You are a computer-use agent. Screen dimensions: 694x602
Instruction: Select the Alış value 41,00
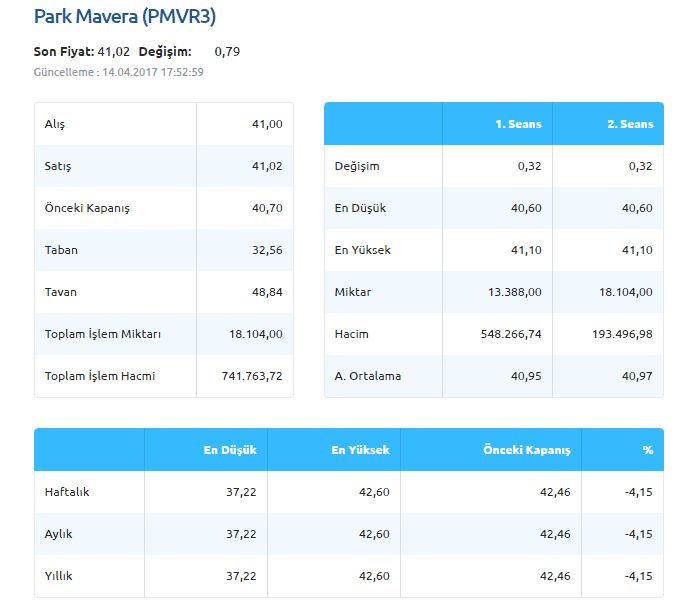[267, 124]
